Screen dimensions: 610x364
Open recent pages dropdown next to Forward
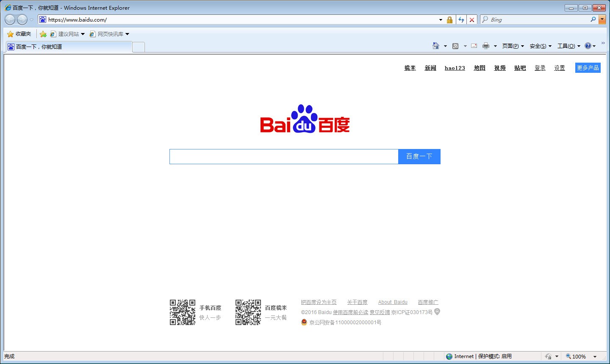point(31,20)
